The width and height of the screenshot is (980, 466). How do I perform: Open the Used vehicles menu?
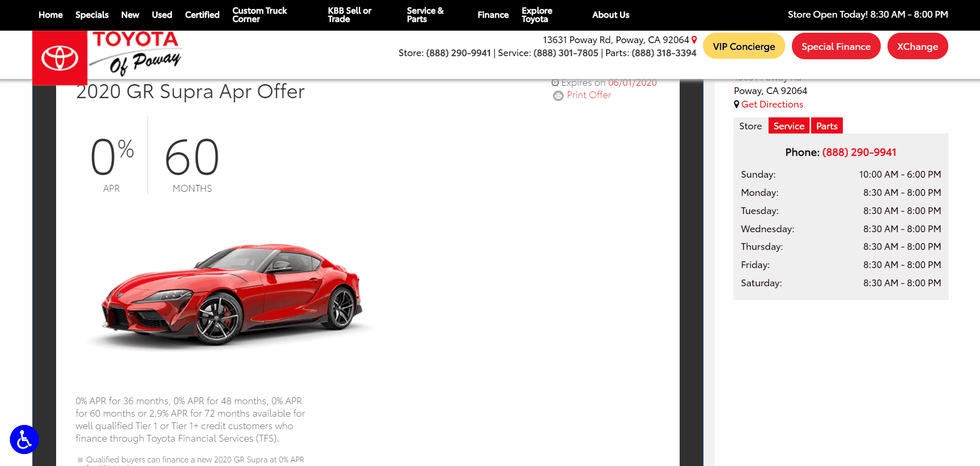click(x=162, y=15)
